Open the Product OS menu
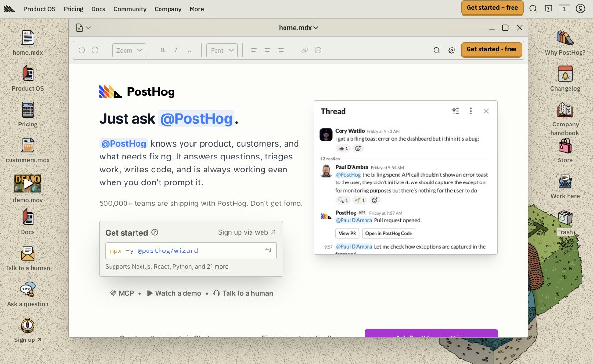 coord(39,9)
